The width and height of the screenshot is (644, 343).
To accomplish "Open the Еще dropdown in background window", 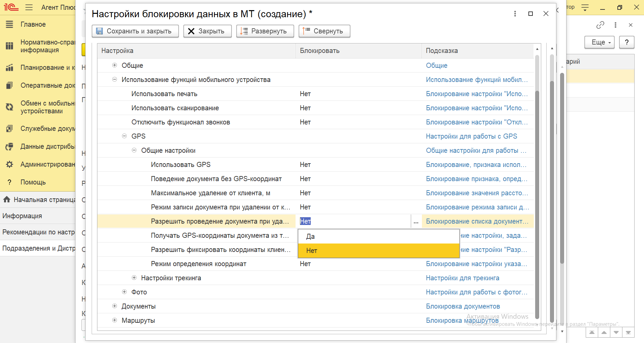I will [600, 42].
